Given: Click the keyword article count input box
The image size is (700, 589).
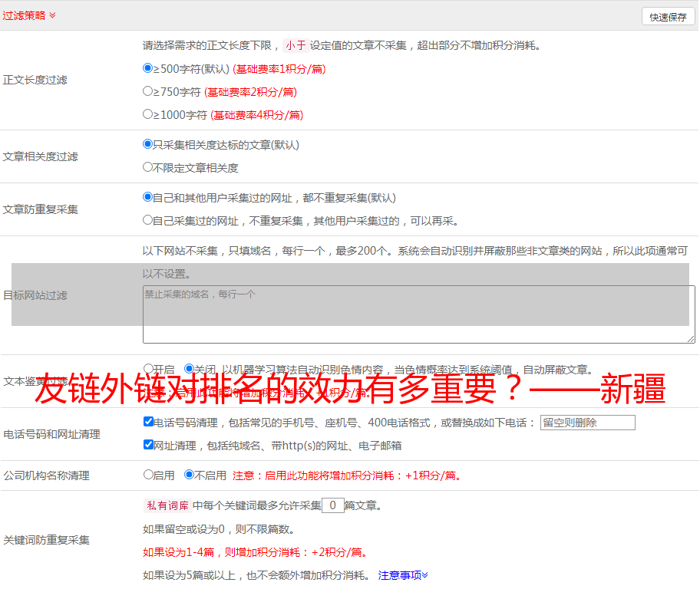Looking at the screenshot, I should (332, 505).
